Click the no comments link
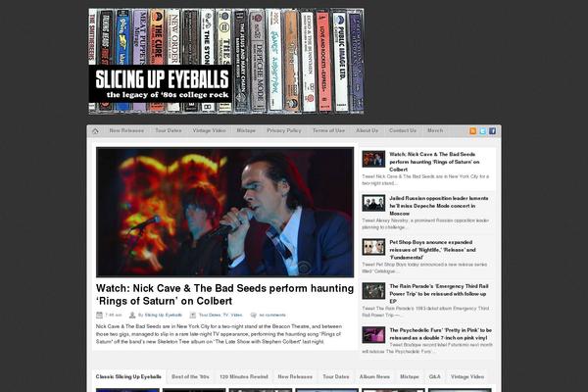 click(272, 316)
